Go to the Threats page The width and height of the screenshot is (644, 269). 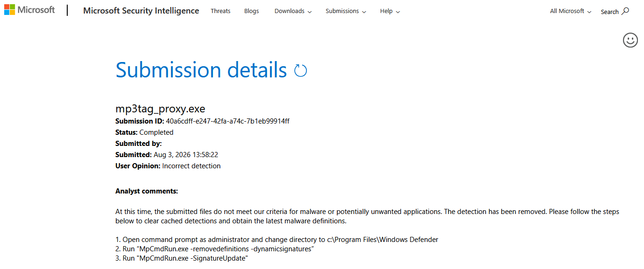pyautogui.click(x=220, y=11)
